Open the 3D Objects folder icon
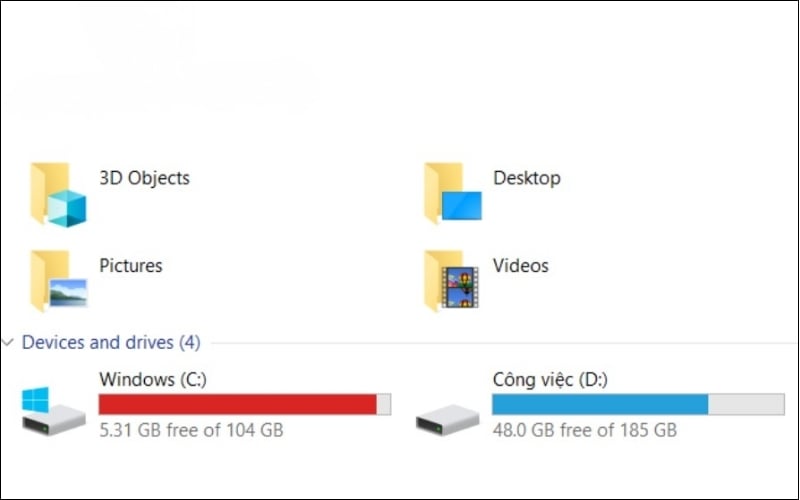This screenshot has width=800, height=500. tap(58, 195)
